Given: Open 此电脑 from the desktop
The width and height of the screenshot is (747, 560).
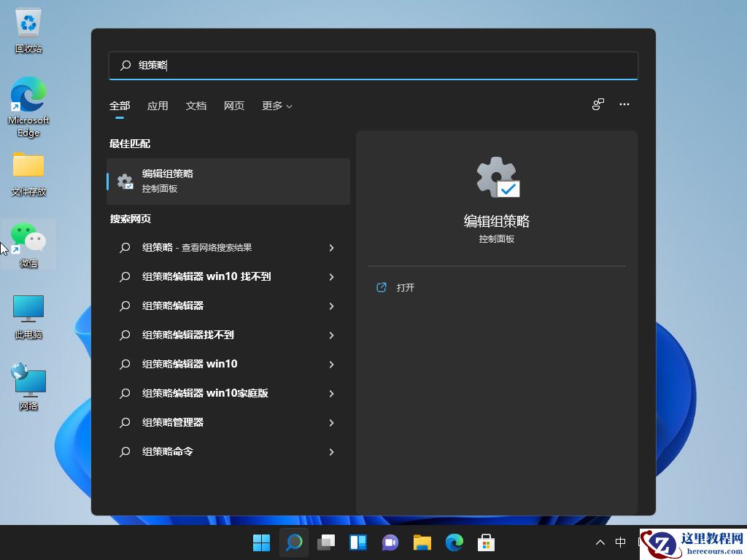Looking at the screenshot, I should (28, 314).
